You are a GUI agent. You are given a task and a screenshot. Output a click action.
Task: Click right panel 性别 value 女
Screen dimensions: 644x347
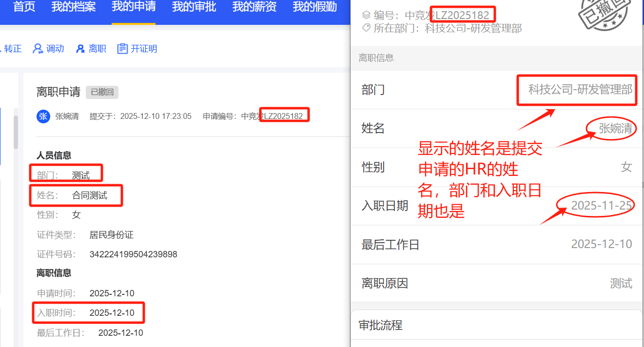click(x=627, y=167)
